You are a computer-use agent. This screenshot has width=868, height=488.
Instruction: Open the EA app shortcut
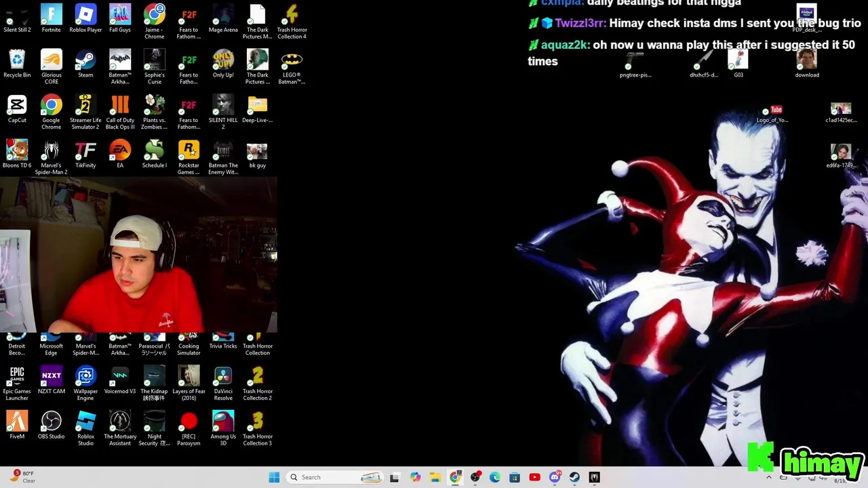click(120, 155)
